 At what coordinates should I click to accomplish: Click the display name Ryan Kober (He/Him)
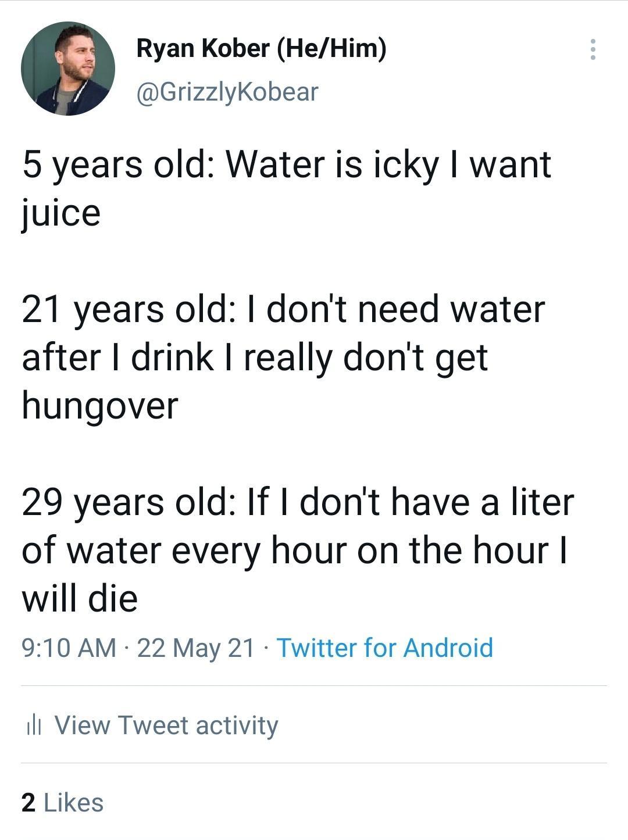261,48
